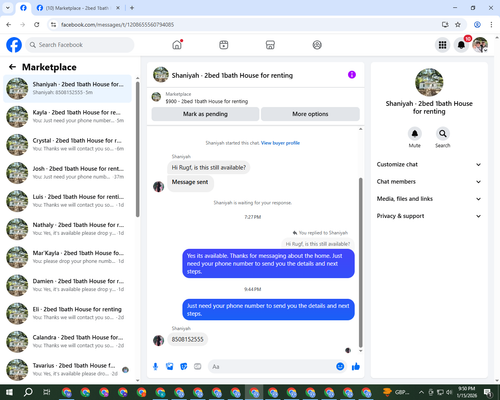Image resolution: width=500 pixels, height=400 pixels.
Task: Click the chat messages vertical scrollbar
Action: (x=360, y=263)
